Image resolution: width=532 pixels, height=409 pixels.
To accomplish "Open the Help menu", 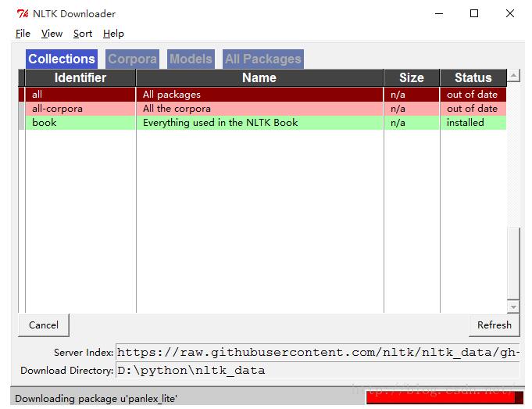I will tap(113, 34).
